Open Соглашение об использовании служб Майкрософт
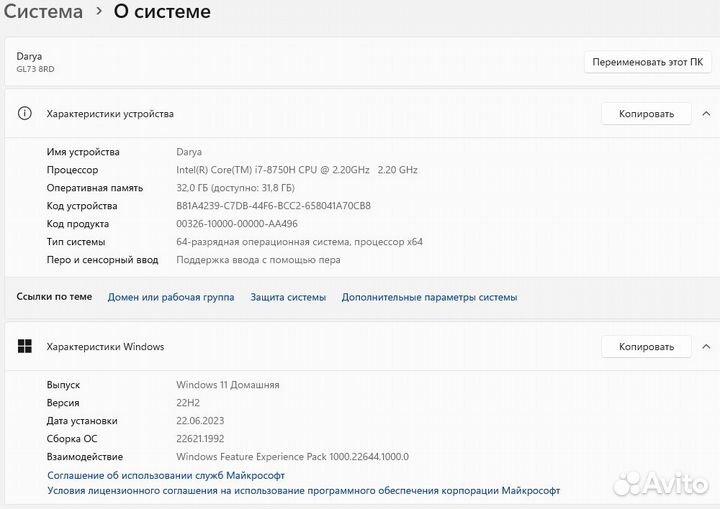Screen dimensions: 720x509 tap(166, 475)
